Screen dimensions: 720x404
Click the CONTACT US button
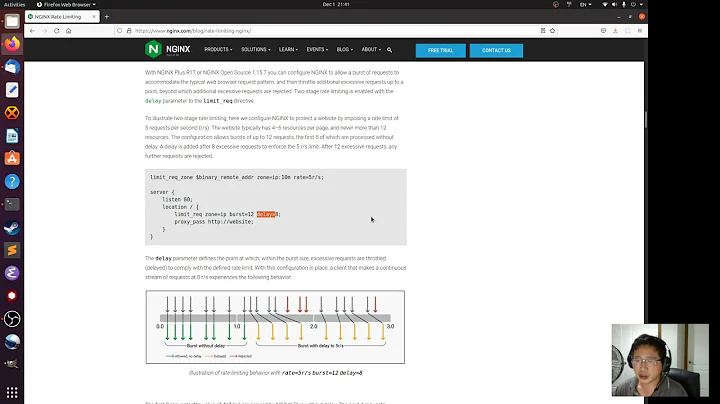(496, 50)
